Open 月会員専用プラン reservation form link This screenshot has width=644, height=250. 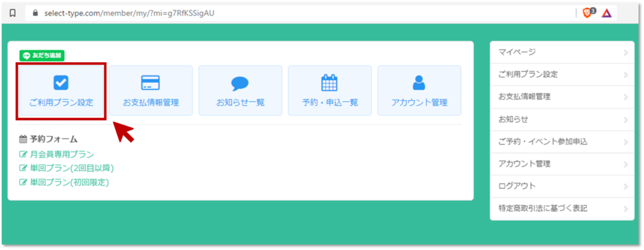pyautogui.click(x=57, y=155)
